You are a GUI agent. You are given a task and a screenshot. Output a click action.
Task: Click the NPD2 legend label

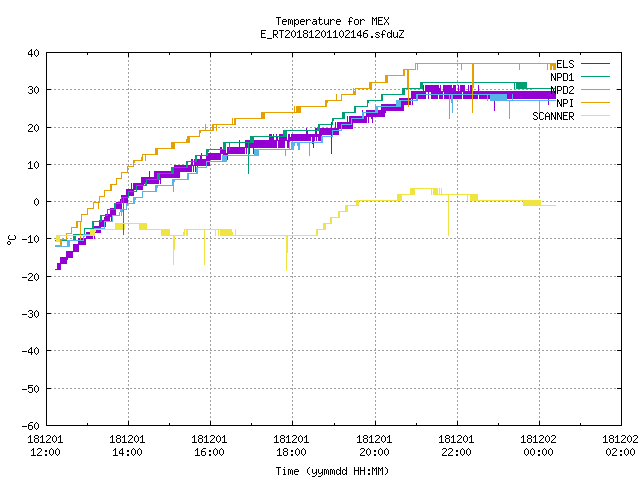click(x=562, y=90)
